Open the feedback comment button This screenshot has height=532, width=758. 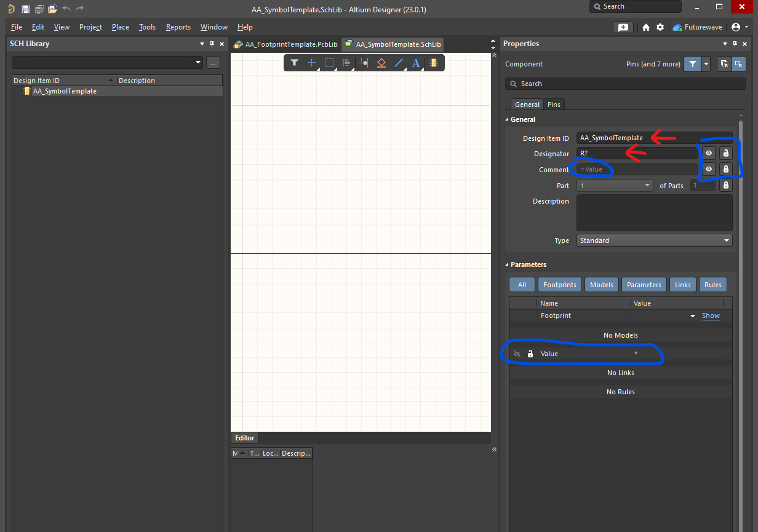tap(623, 27)
